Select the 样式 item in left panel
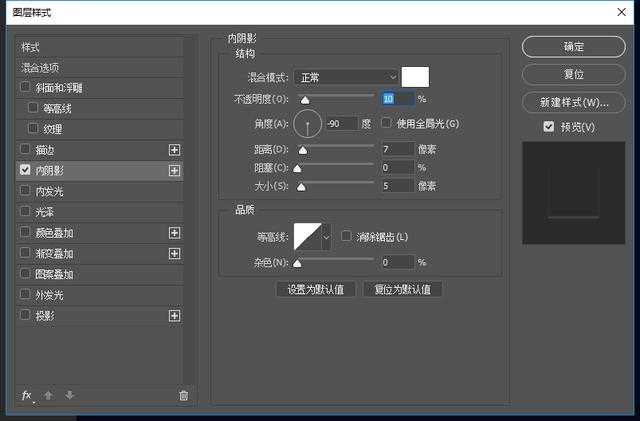This screenshot has width=640, height=421. pos(31,47)
